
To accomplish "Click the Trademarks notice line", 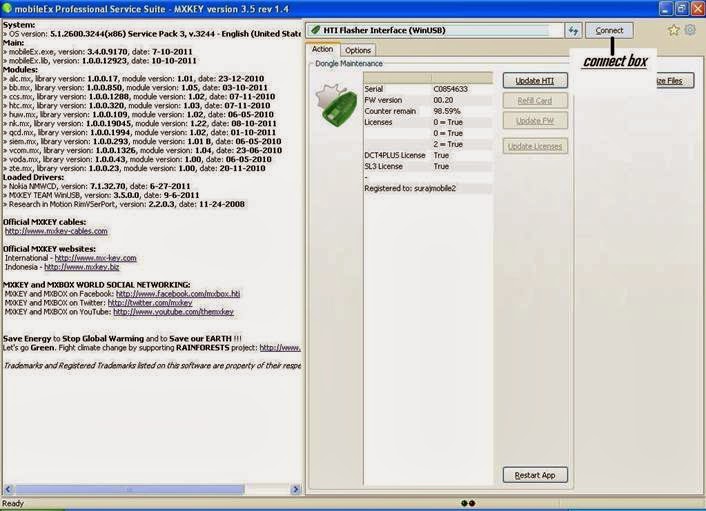I will click(152, 366).
